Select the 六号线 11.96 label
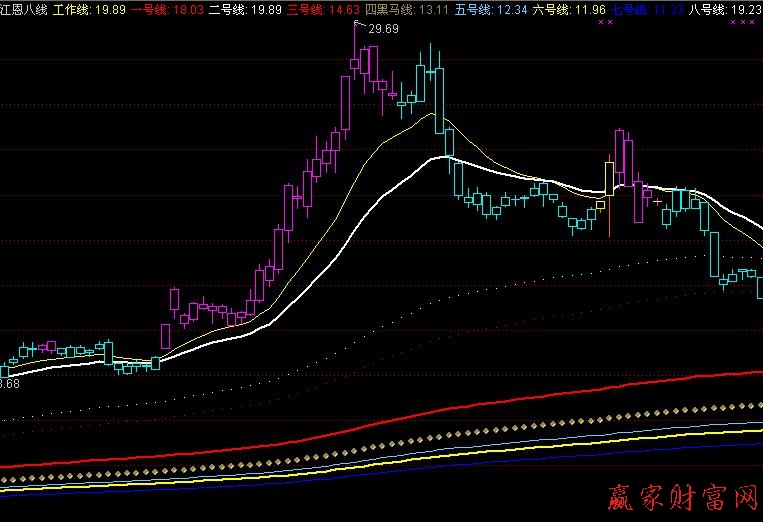 566,9
